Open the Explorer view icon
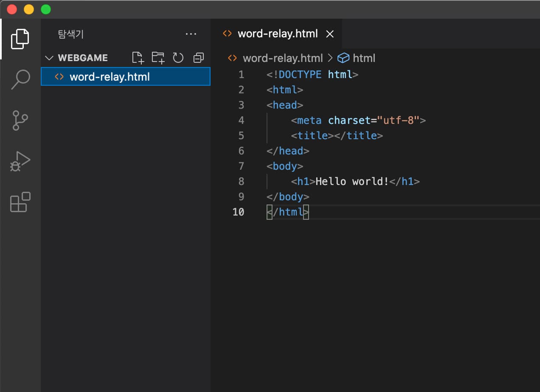Image resolution: width=540 pixels, height=392 pixels. (20, 39)
